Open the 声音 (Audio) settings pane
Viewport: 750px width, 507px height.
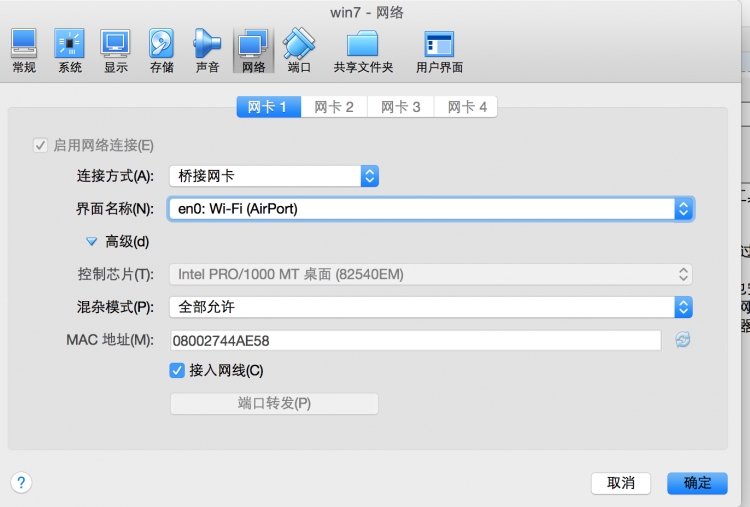(x=207, y=51)
